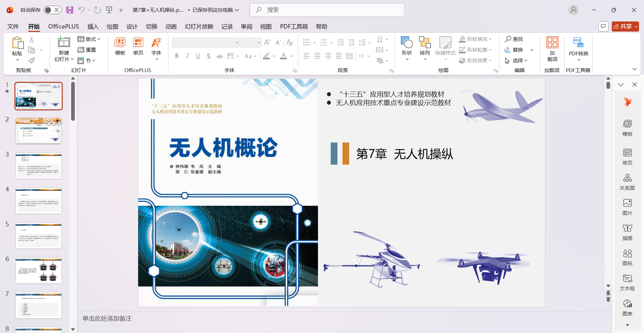644x333 pixels.
Task: Open the font size combo box dropdown
Action: [x=259, y=43]
